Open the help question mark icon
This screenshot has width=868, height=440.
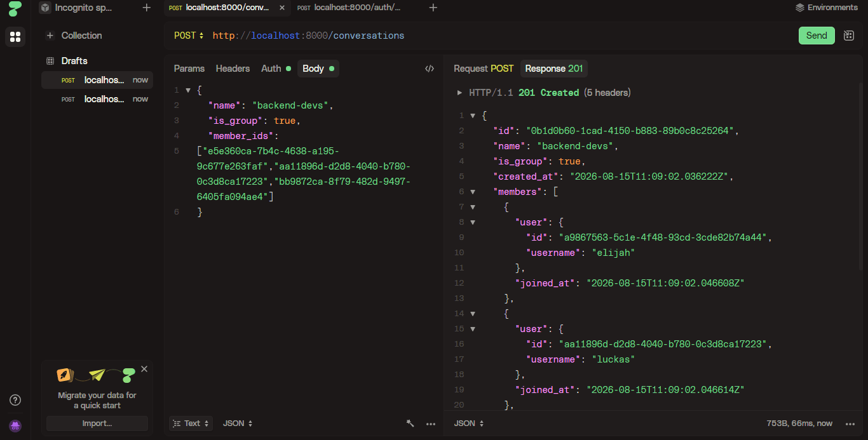pyautogui.click(x=15, y=400)
